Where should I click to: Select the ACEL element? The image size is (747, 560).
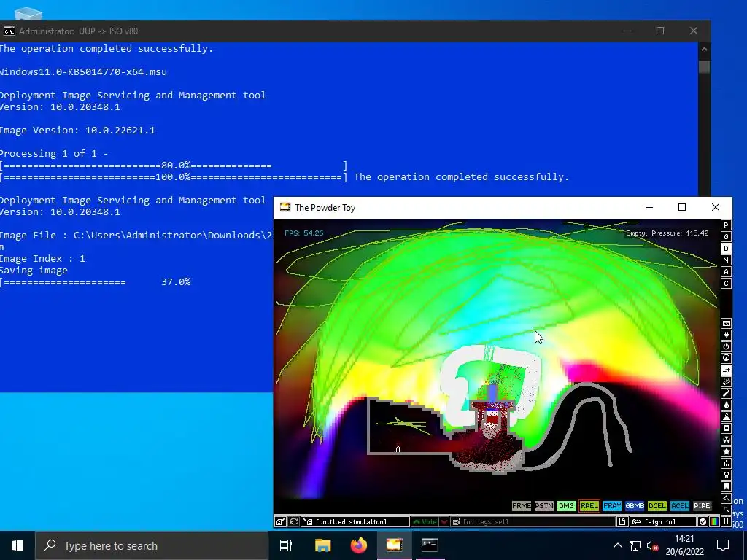click(679, 506)
